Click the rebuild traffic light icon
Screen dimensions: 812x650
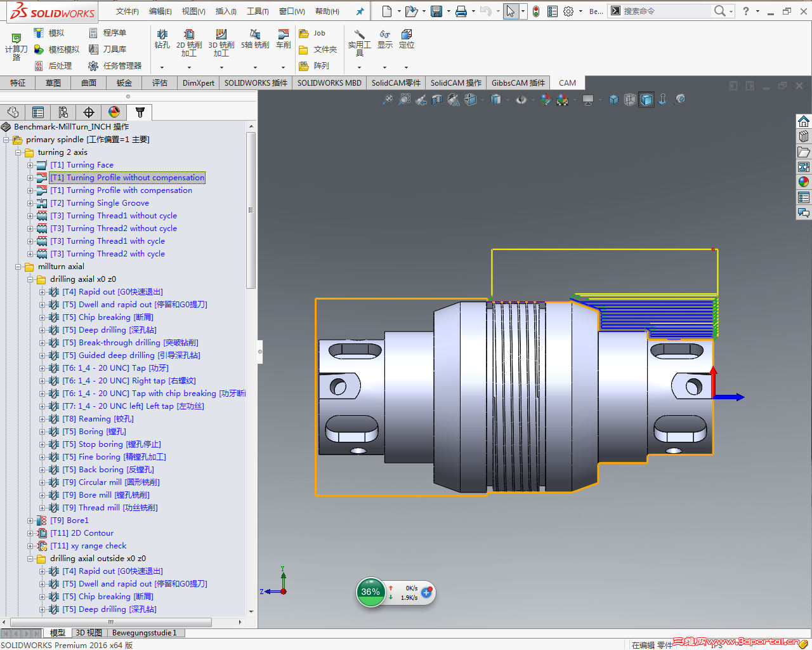point(536,11)
